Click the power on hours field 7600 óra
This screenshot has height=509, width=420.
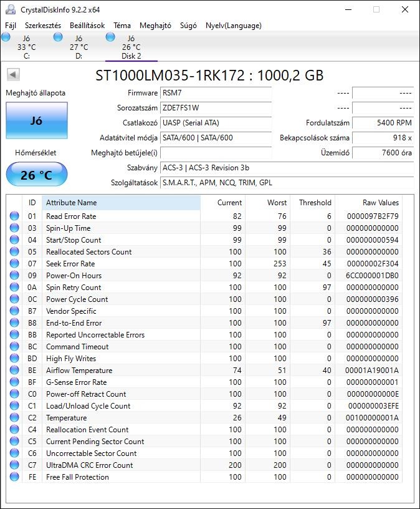point(383,153)
